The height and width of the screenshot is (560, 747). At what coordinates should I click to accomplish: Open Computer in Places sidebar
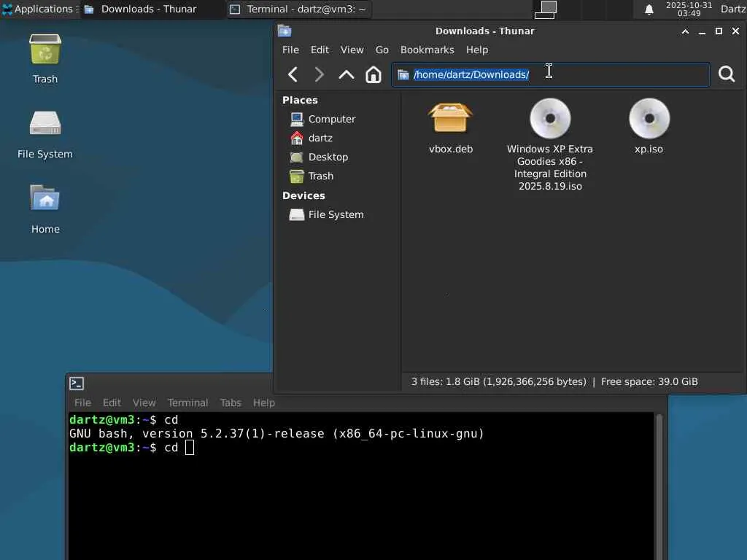[323, 119]
